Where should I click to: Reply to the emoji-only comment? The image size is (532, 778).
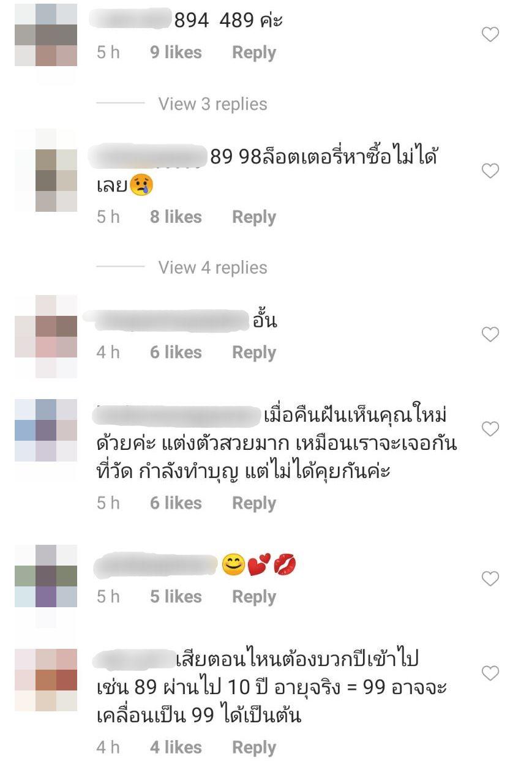point(254,597)
